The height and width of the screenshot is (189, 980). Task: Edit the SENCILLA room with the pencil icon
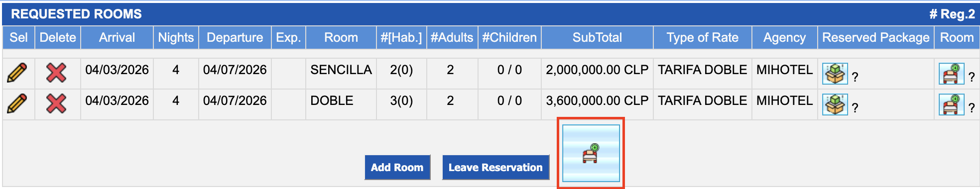(17, 73)
